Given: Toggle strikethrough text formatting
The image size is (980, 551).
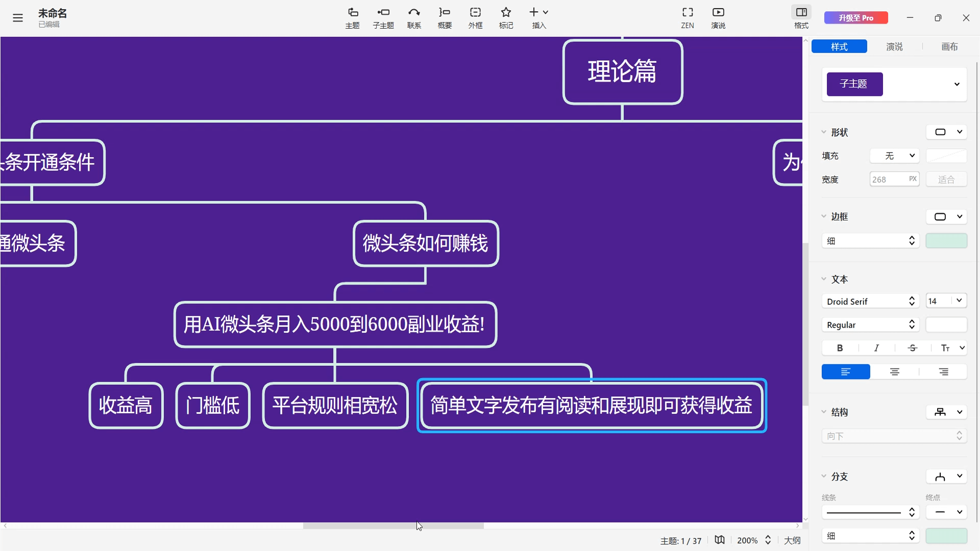Looking at the screenshot, I should point(913,348).
